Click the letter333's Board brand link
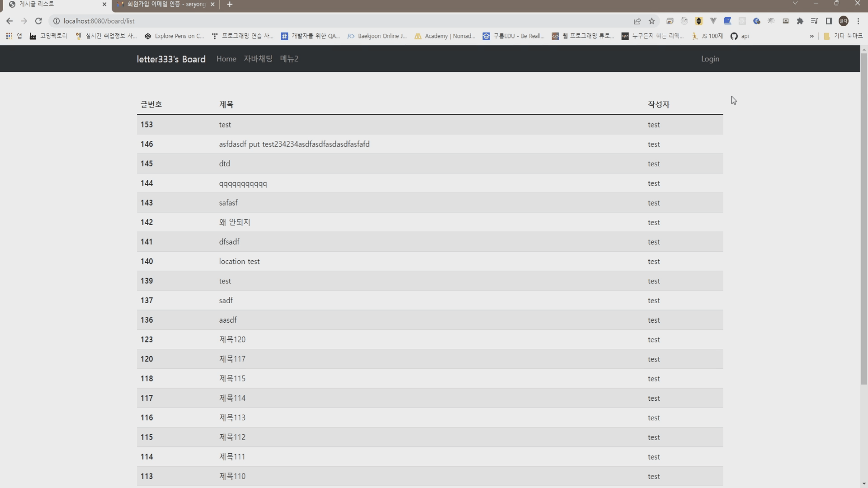The image size is (868, 488). (171, 59)
